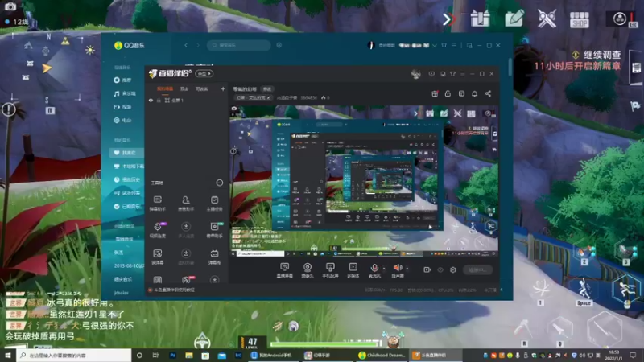The image size is (644, 362).
Task: Open the music hall item with note icon
Action: pyautogui.click(x=125, y=93)
